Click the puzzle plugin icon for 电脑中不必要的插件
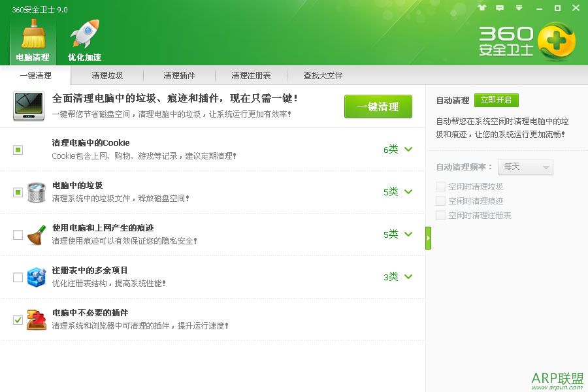Image resolution: width=588 pixels, height=392 pixels. (x=37, y=319)
